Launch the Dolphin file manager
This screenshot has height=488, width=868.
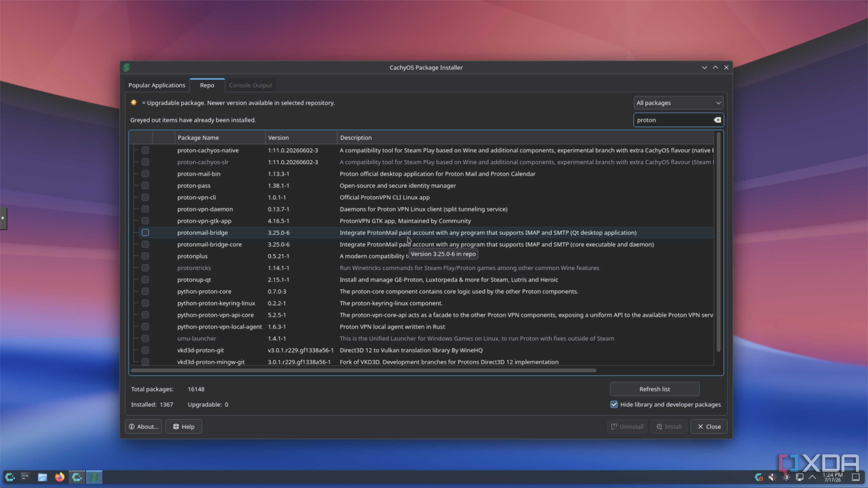[x=42, y=477]
